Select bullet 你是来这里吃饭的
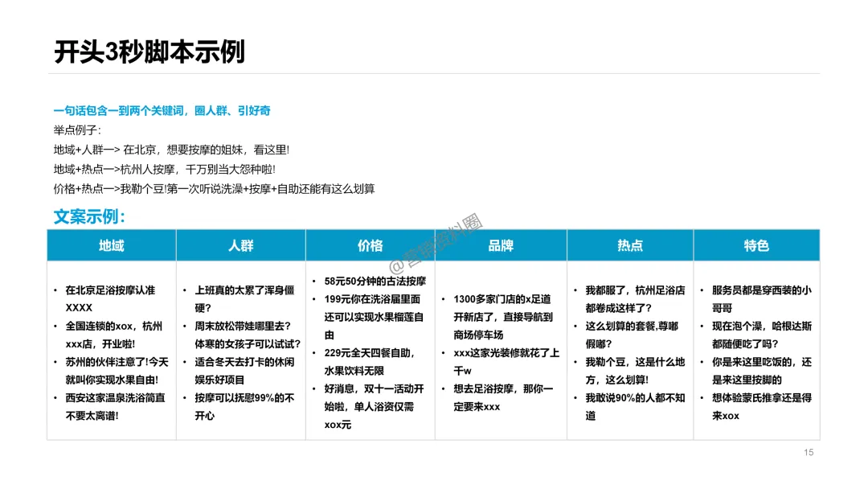Image resolution: width=868 pixels, height=489 pixels. click(762, 371)
